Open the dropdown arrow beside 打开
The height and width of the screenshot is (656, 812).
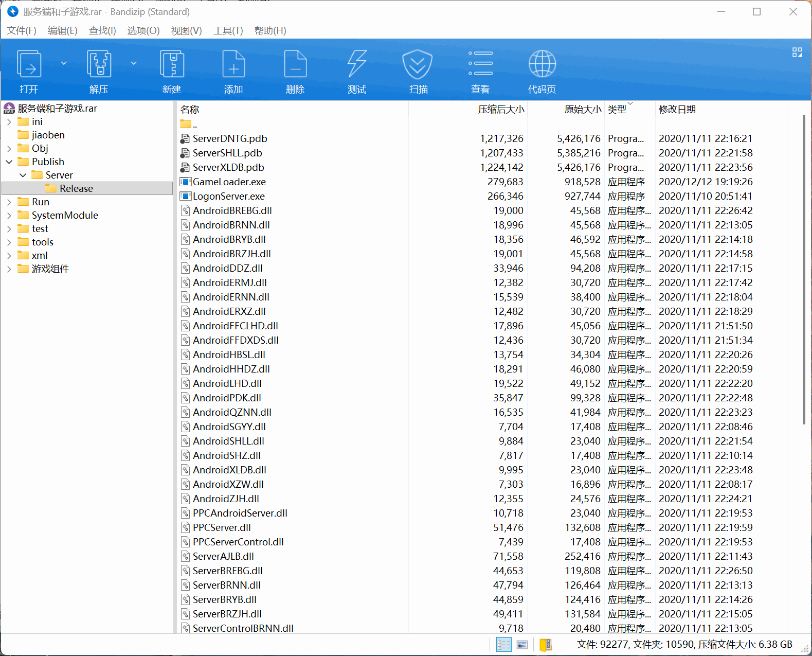tap(64, 63)
